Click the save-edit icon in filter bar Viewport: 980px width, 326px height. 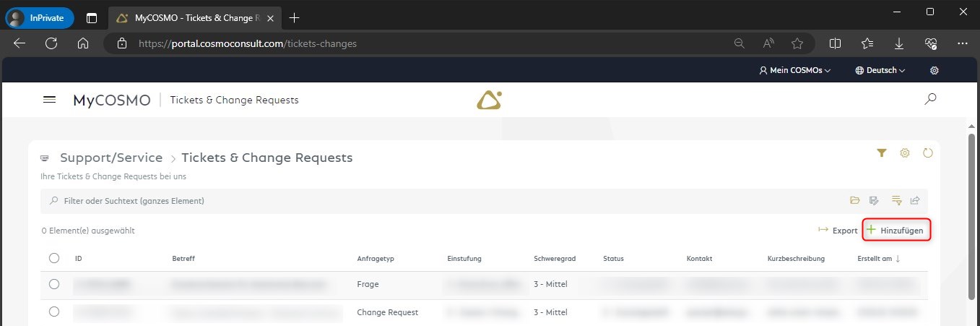click(x=875, y=200)
